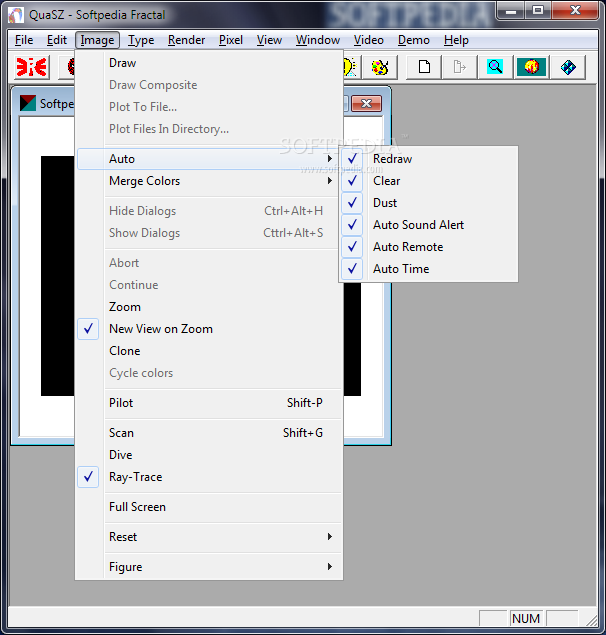Toggle the Dust option off
Viewport: 606px width, 635px height.
click(x=429, y=202)
